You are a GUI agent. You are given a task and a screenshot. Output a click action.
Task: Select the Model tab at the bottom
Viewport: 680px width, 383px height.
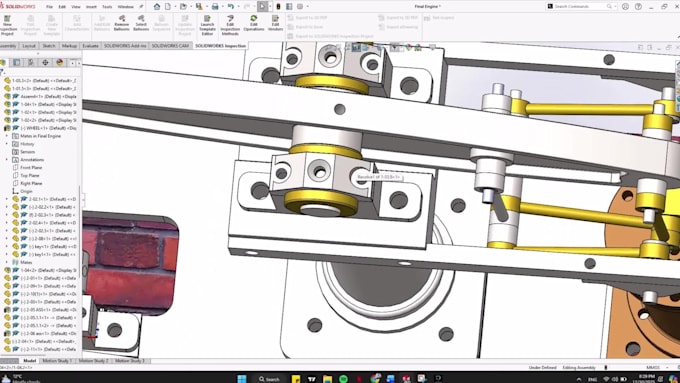click(x=29, y=361)
